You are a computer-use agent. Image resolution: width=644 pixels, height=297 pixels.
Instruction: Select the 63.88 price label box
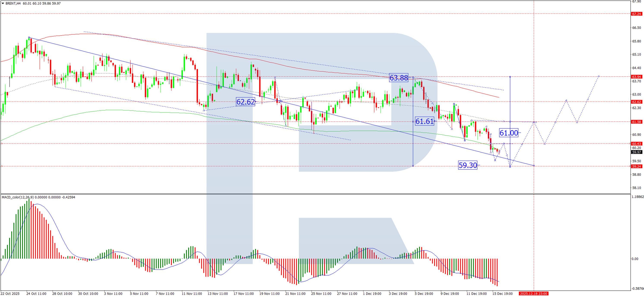point(398,78)
